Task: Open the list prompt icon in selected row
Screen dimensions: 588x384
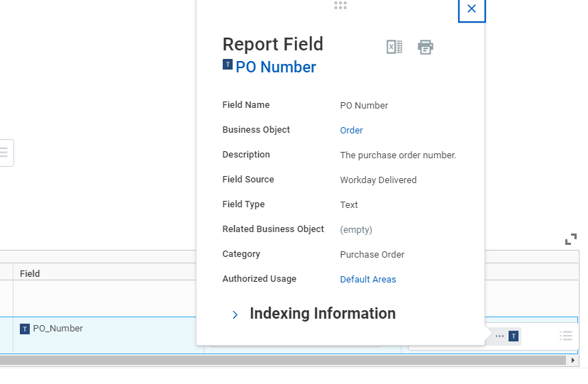Action: point(566,336)
